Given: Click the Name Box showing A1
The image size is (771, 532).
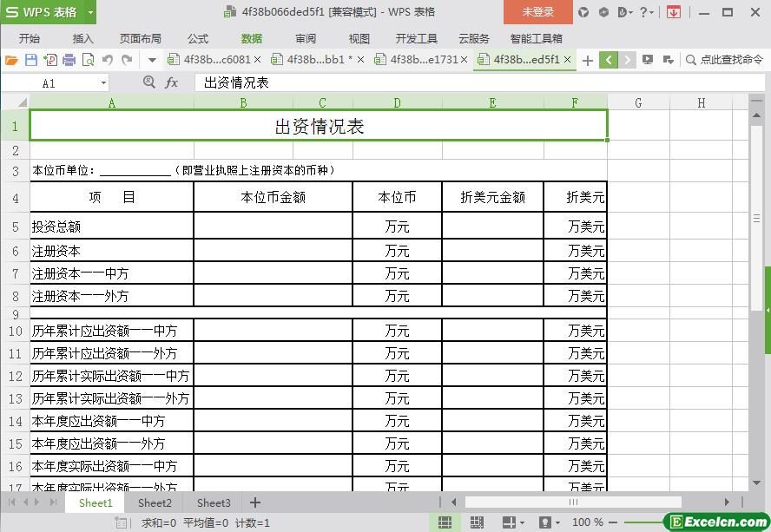Looking at the screenshot, I should click(x=49, y=83).
